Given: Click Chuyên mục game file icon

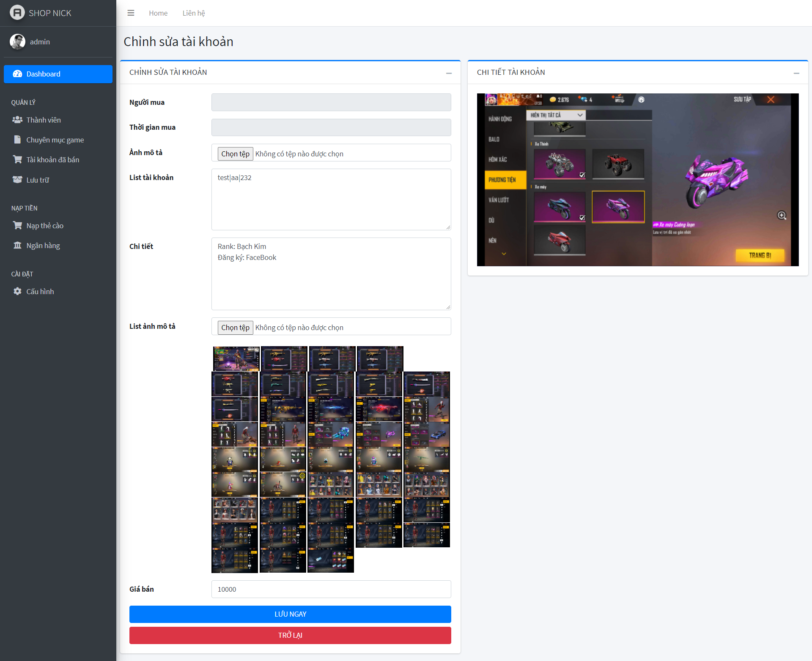Looking at the screenshot, I should click(x=17, y=140).
